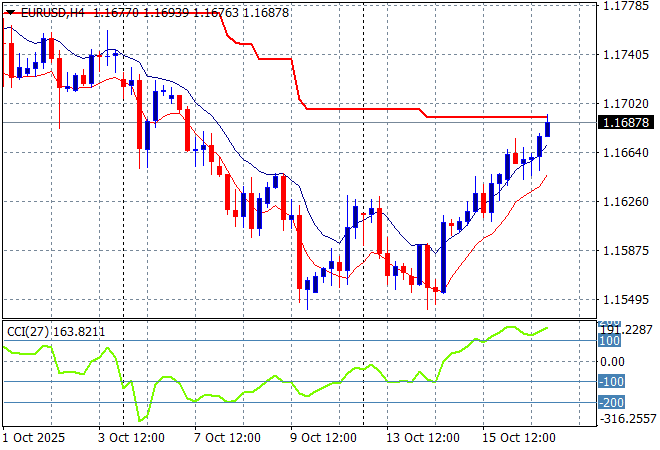Click the -316.2557 CCI scale minimum
The width and height of the screenshot is (660, 450).
628,419
